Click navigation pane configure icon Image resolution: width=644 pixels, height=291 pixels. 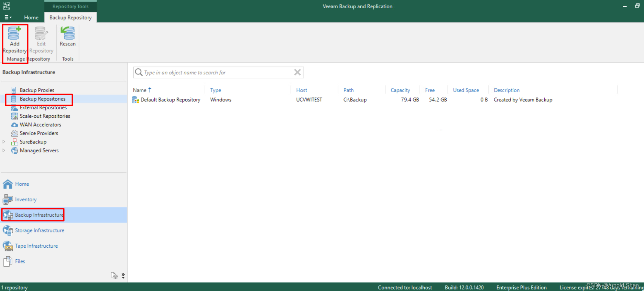tap(114, 275)
